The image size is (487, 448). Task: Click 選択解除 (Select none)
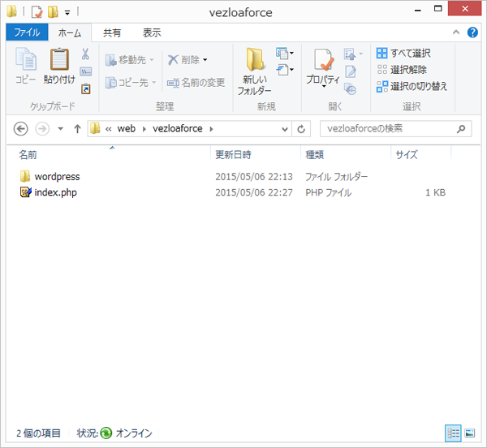(x=402, y=70)
